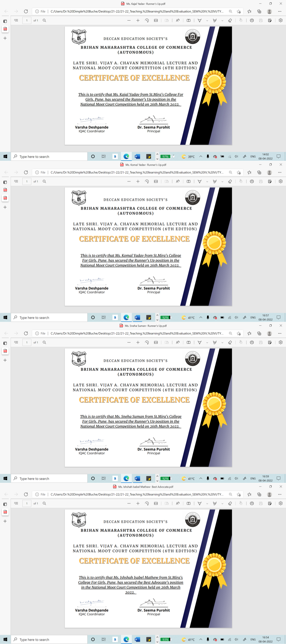The height and width of the screenshot is (644, 286).
Task: Click Save as icon in Komal Yadav PDF toolbar
Action: (x=270, y=181)
